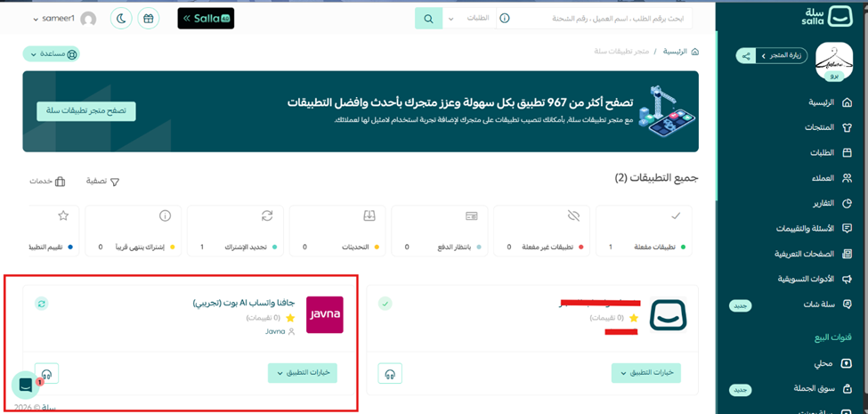Click the سلة شات chat icon

(847, 304)
